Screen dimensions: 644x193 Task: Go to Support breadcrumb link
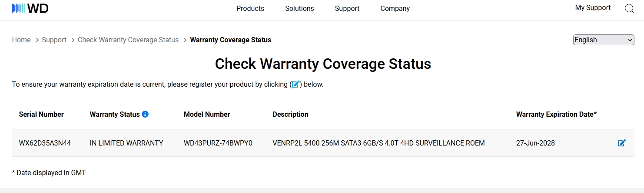tap(54, 40)
